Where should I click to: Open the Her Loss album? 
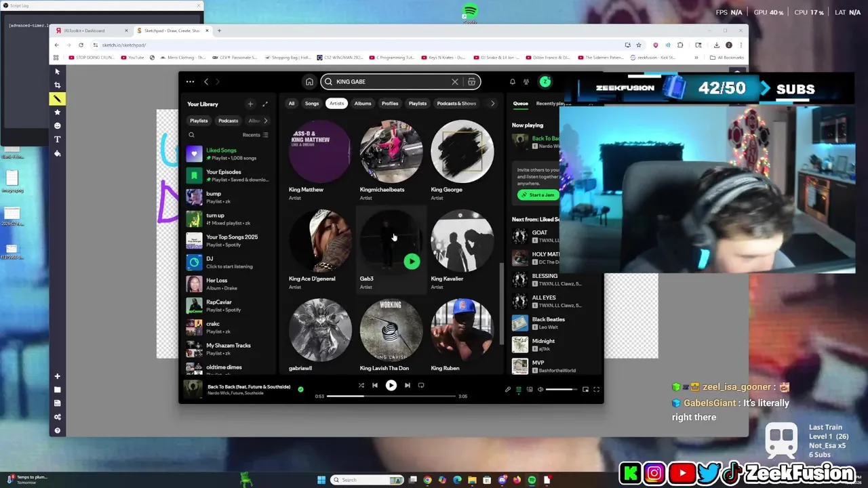pyautogui.click(x=228, y=284)
